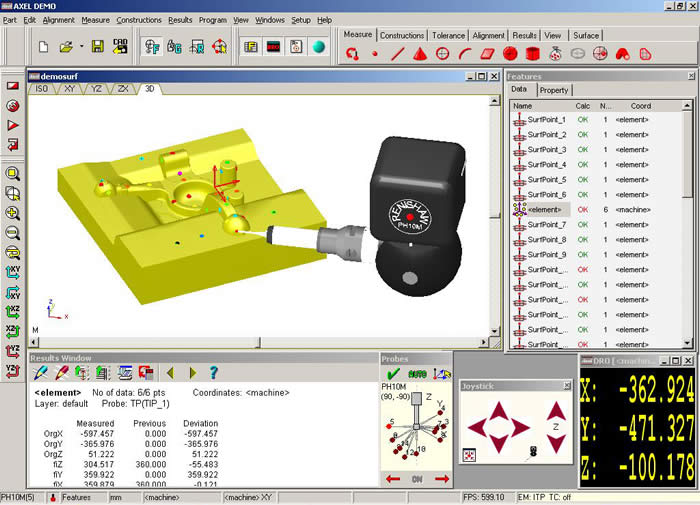Image resolution: width=700 pixels, height=505 pixels.
Task: Toggle the R results window button
Action: pyautogui.click(x=197, y=46)
